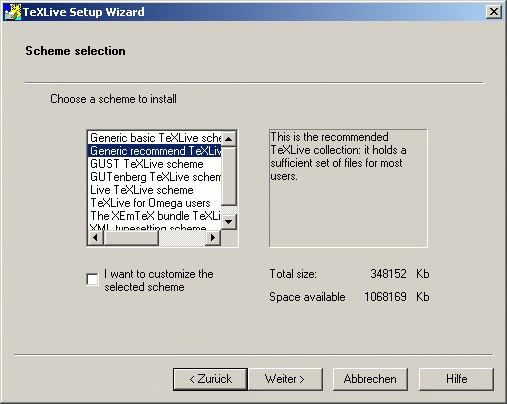Image resolution: width=507 pixels, height=404 pixels.
Task: Select Generic basic TeXLive scheme
Action: (155, 138)
